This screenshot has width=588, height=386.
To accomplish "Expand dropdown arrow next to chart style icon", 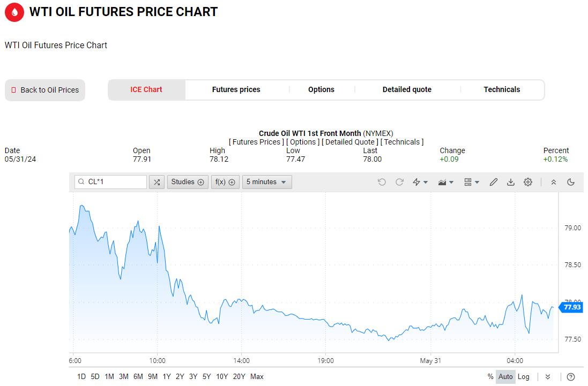I will (451, 183).
